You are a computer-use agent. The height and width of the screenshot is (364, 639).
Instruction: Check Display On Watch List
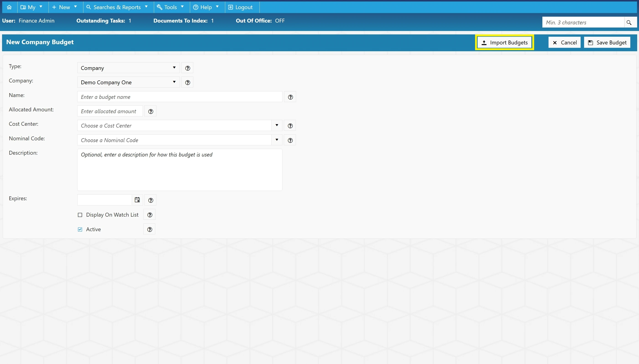coord(80,215)
